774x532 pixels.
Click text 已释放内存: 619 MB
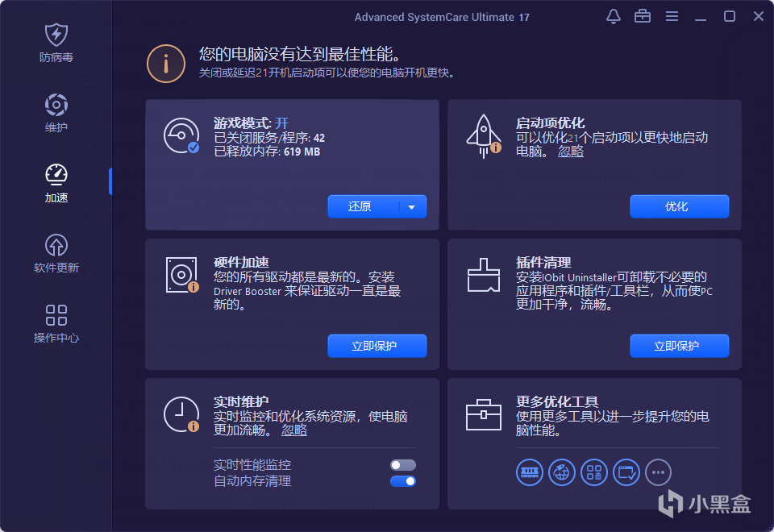coord(267,152)
